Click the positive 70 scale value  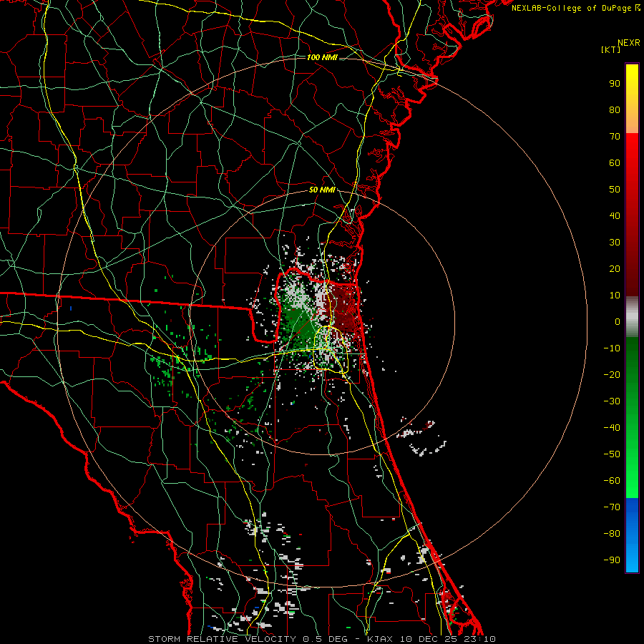coord(615,137)
